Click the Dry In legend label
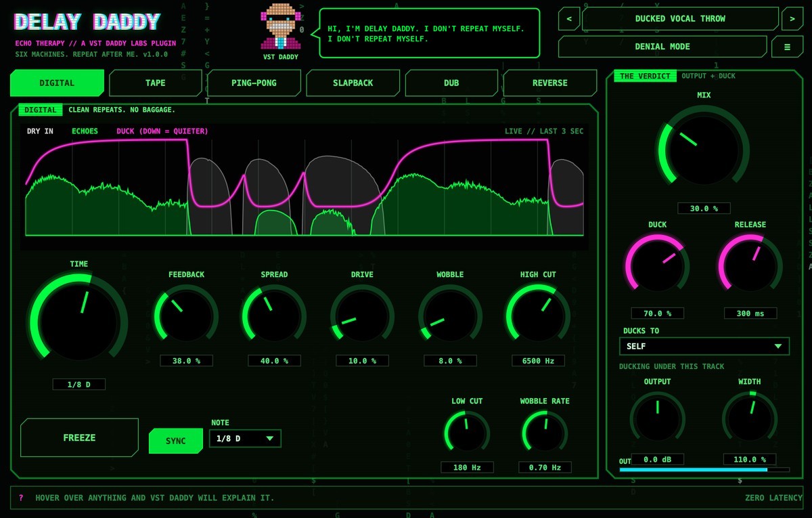Viewport: 812px width, 518px height. coord(40,131)
